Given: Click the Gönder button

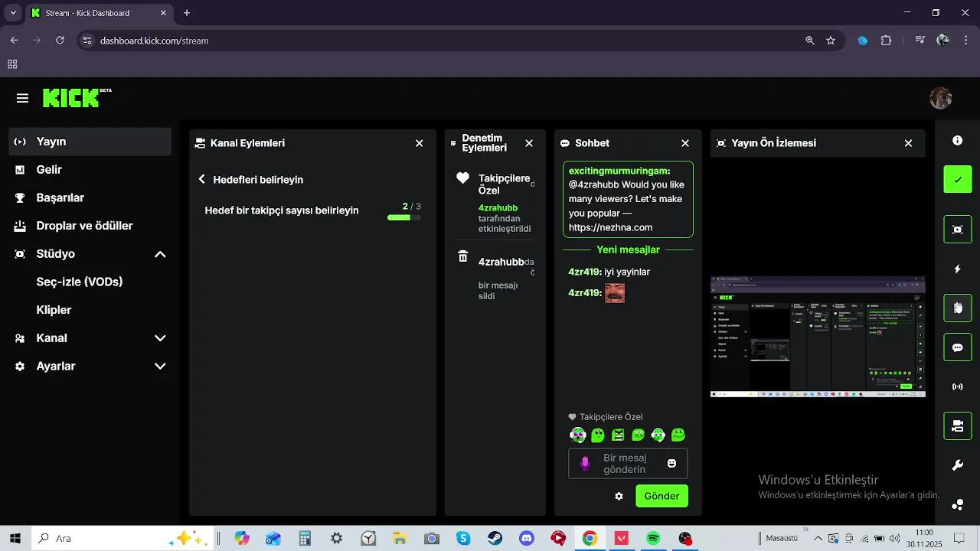Looking at the screenshot, I should (x=661, y=496).
